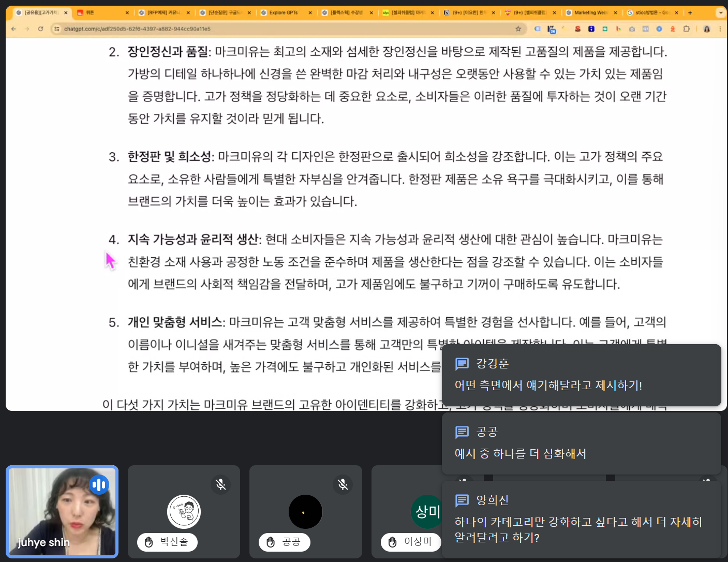Select juhye shin's video tile
Image resolution: width=728 pixels, height=562 pixels.
coord(62,512)
